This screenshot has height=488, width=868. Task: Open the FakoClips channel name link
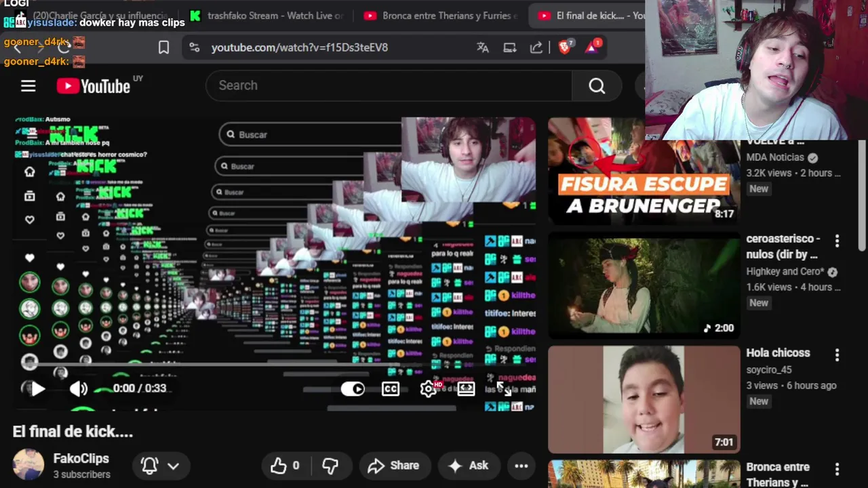point(81,459)
